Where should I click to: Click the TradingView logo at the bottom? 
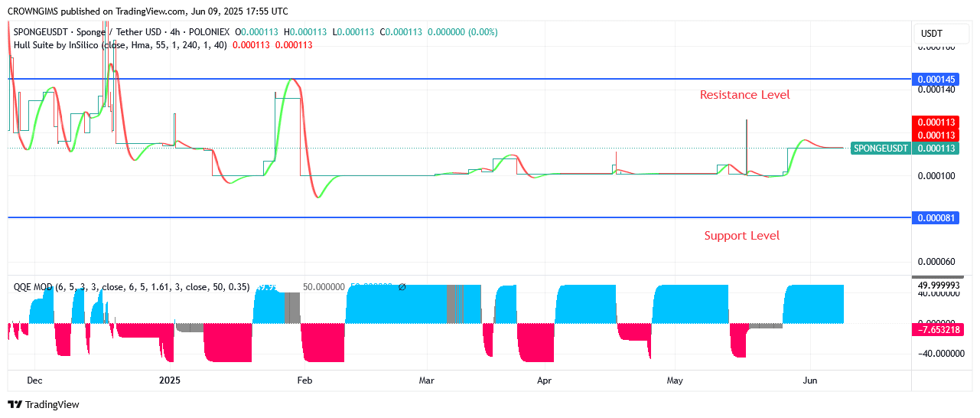pyautogui.click(x=44, y=404)
